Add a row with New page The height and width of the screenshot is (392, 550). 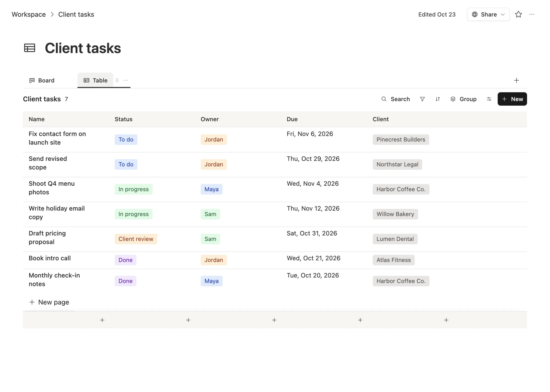pyautogui.click(x=49, y=302)
